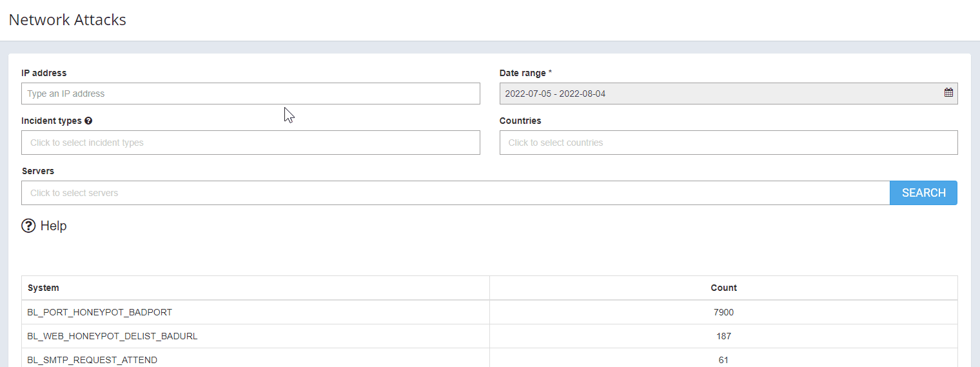Screen dimensions: 980x367
Task: Click the 61 count cell
Action: (x=723, y=360)
